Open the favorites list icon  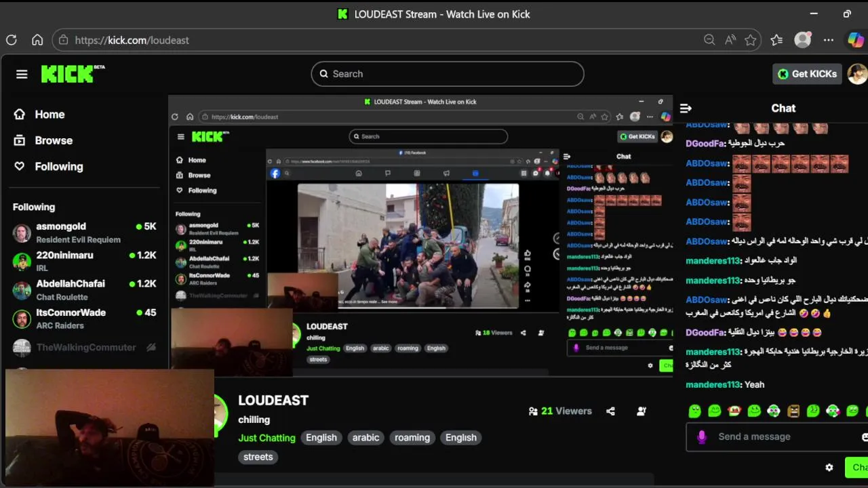coord(777,40)
